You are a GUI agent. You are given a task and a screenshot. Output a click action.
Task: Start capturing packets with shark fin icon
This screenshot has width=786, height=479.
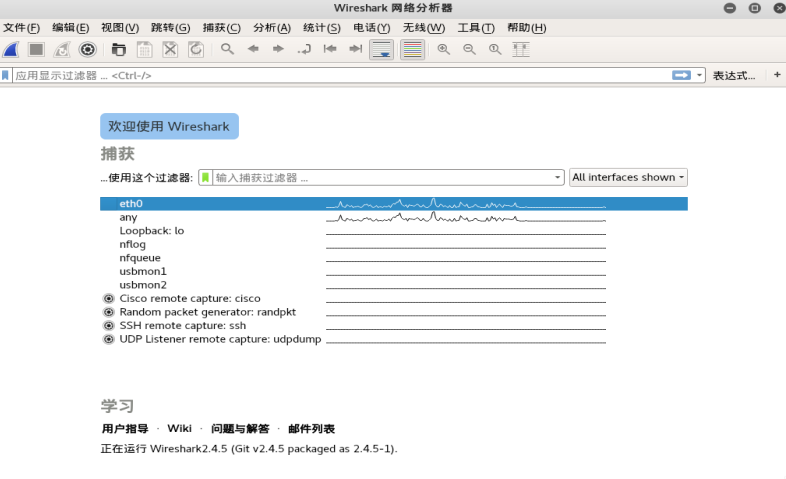tap(11, 50)
